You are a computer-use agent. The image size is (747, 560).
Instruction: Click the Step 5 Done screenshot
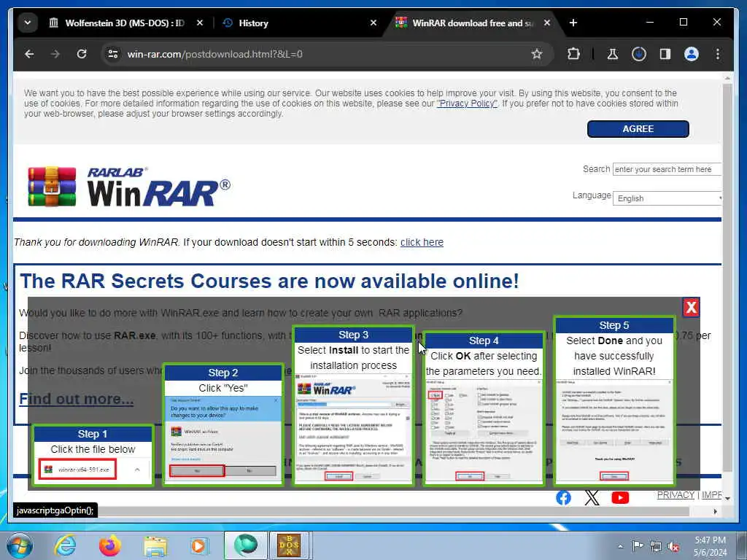(x=614, y=430)
